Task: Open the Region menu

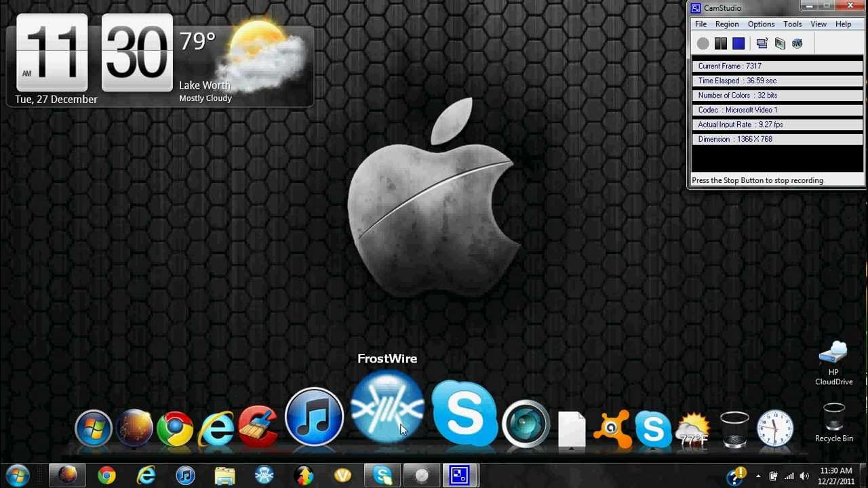Action: click(x=727, y=24)
